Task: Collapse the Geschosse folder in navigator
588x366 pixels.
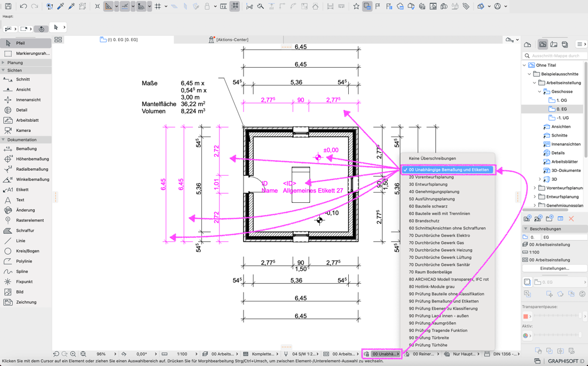Action: pyautogui.click(x=539, y=91)
